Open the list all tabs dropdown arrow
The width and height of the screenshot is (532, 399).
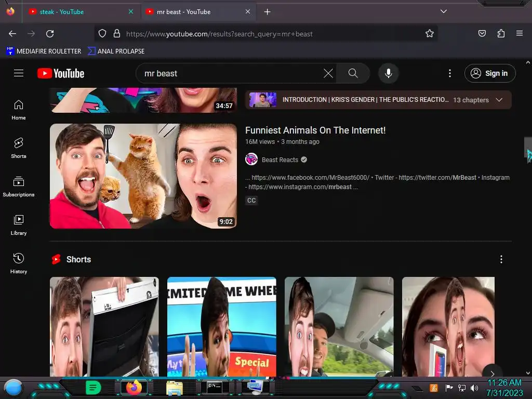[x=444, y=11]
